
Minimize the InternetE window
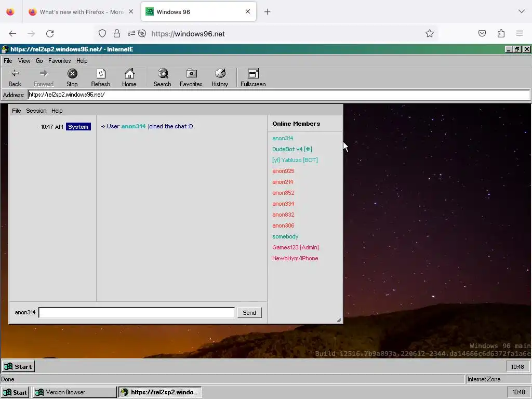pyautogui.click(x=509, y=49)
